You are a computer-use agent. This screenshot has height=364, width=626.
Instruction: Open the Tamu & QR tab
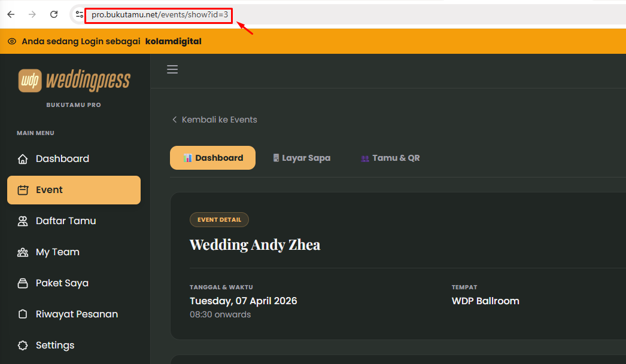[390, 157]
